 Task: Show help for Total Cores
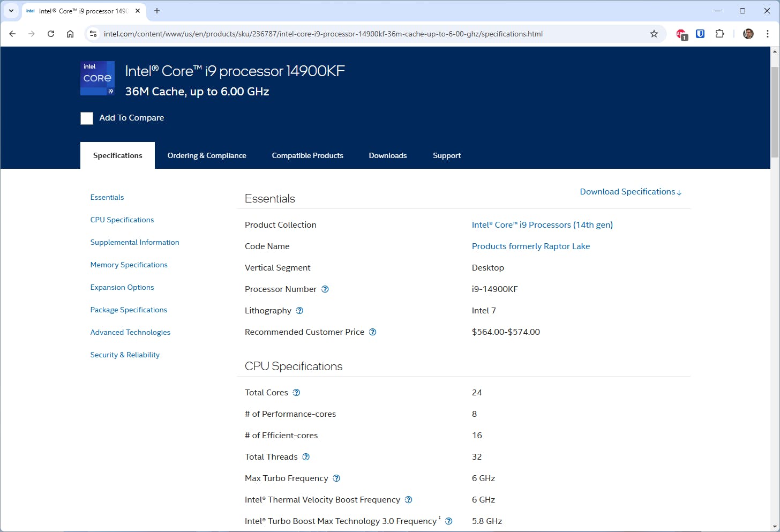pyautogui.click(x=296, y=393)
